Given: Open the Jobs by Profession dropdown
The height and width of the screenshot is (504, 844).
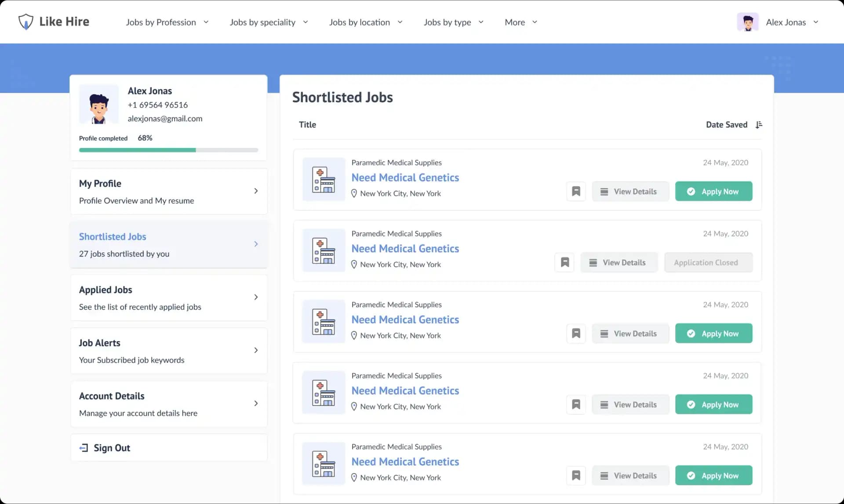Looking at the screenshot, I should point(167,22).
